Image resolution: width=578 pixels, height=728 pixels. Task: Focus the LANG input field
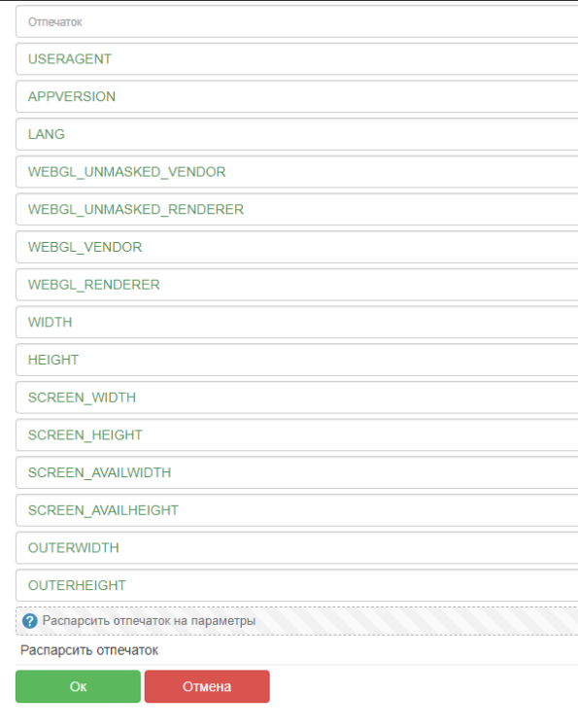point(297,134)
